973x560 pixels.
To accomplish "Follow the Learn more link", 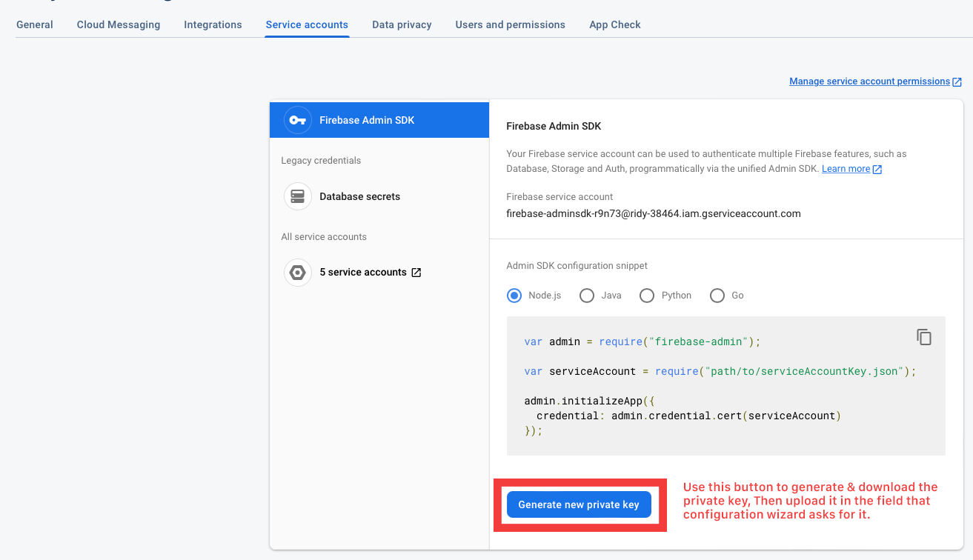I will [846, 169].
